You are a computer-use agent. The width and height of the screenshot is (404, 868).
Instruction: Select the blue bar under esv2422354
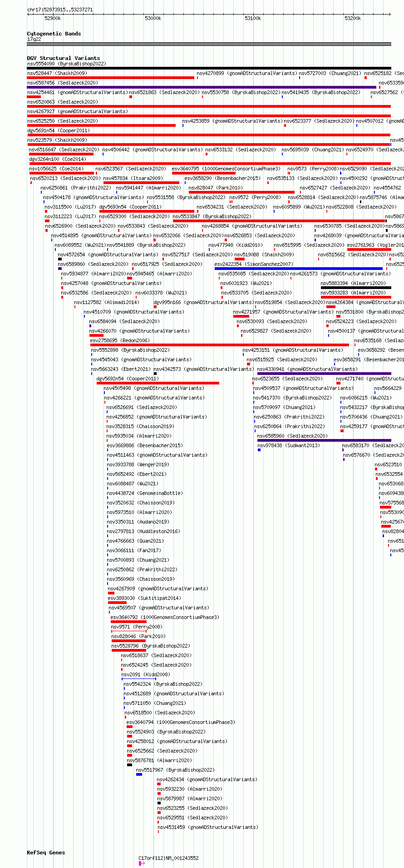pyautogui.click(x=299, y=269)
